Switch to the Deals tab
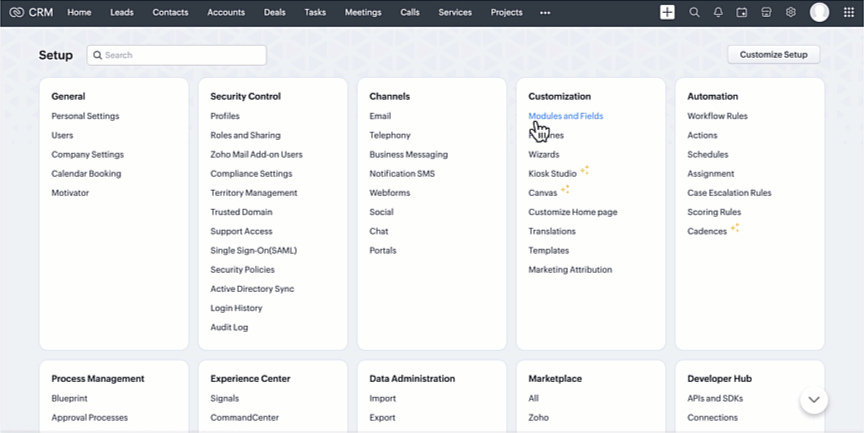 274,12
